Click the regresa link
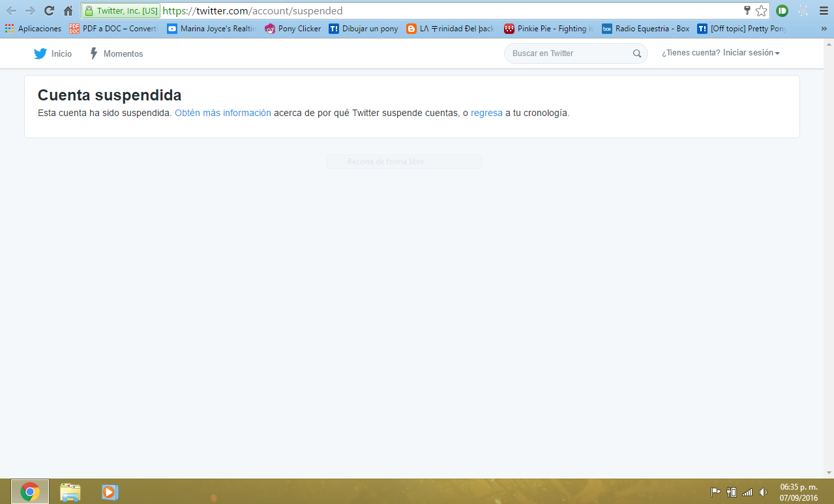This screenshot has height=504, width=834. click(486, 113)
